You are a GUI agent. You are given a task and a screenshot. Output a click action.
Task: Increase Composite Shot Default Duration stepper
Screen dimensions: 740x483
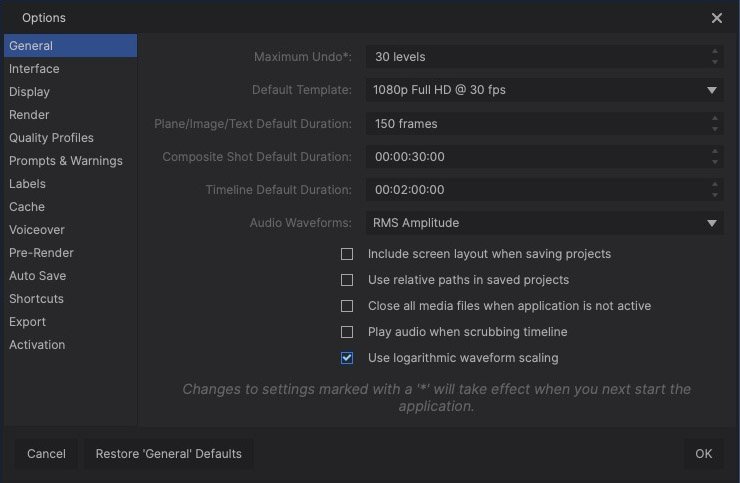tap(714, 151)
